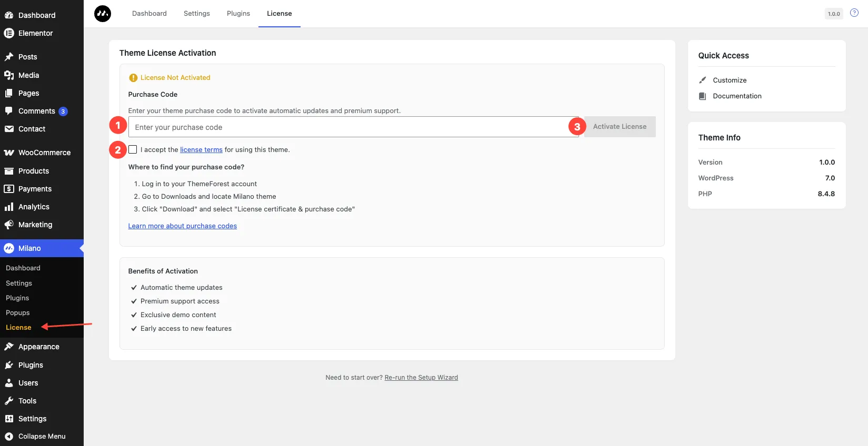Viewport: 868px width, 446px height.
Task: Click "Log in to your ThemeForest account" step
Action: [x=199, y=184]
